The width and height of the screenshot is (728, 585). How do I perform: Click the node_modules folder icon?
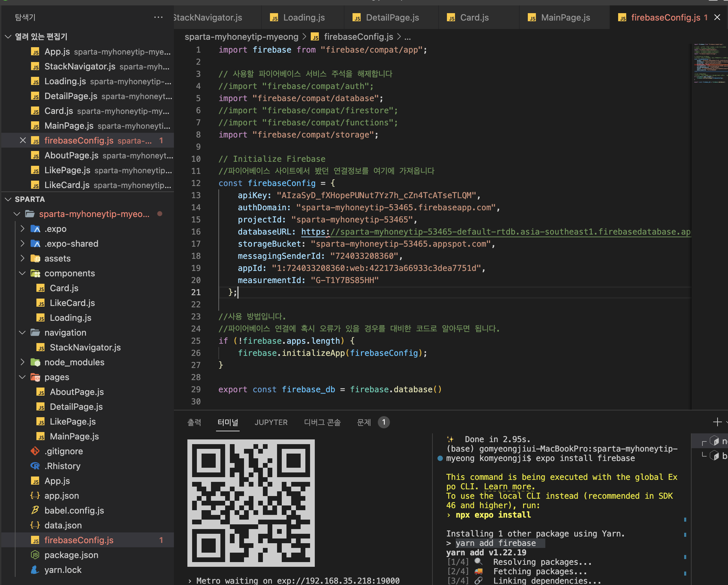35,362
